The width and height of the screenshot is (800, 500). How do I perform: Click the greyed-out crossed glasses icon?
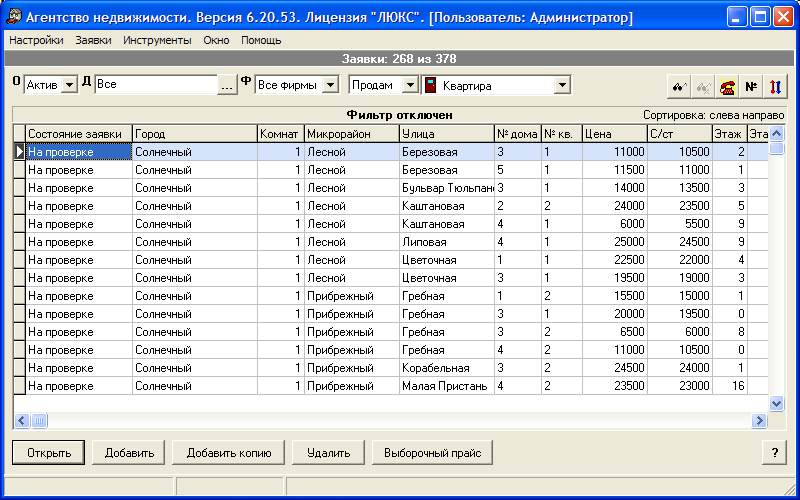coord(703,87)
